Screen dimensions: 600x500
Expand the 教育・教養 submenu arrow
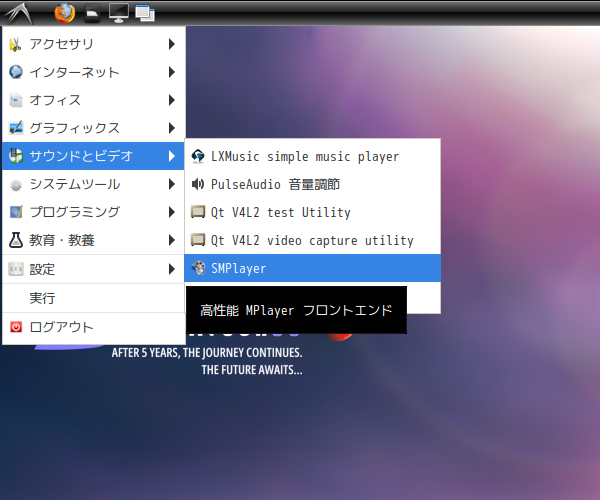point(172,240)
